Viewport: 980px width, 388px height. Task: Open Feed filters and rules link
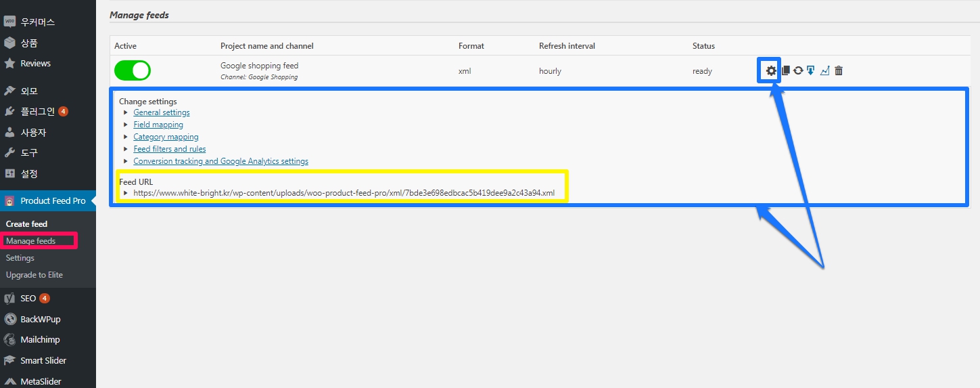point(169,149)
